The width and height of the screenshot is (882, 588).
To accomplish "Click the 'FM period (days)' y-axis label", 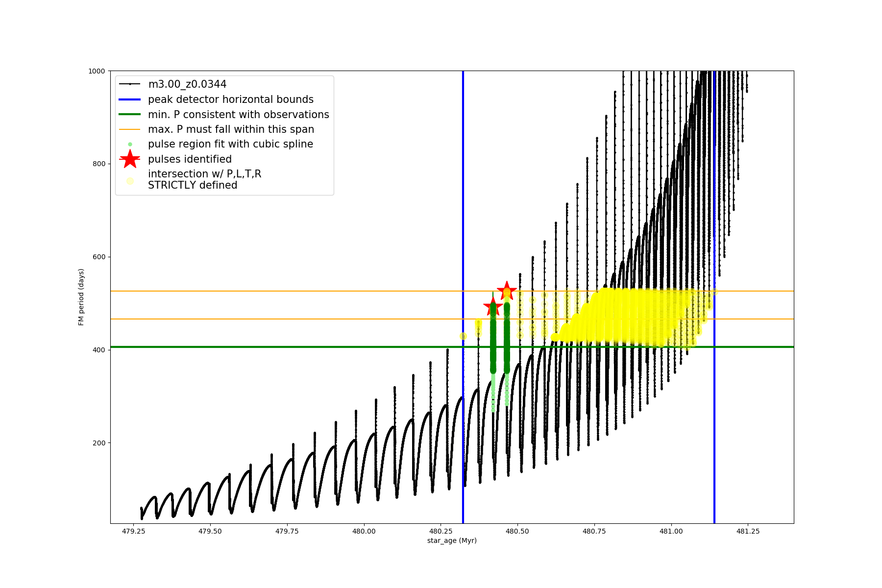I will click(x=81, y=297).
